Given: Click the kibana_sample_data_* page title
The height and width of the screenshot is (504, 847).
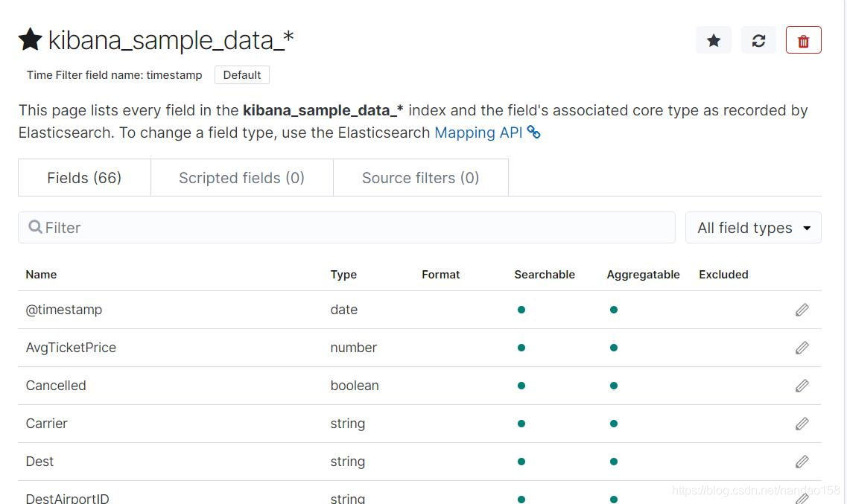Looking at the screenshot, I should click(x=171, y=40).
